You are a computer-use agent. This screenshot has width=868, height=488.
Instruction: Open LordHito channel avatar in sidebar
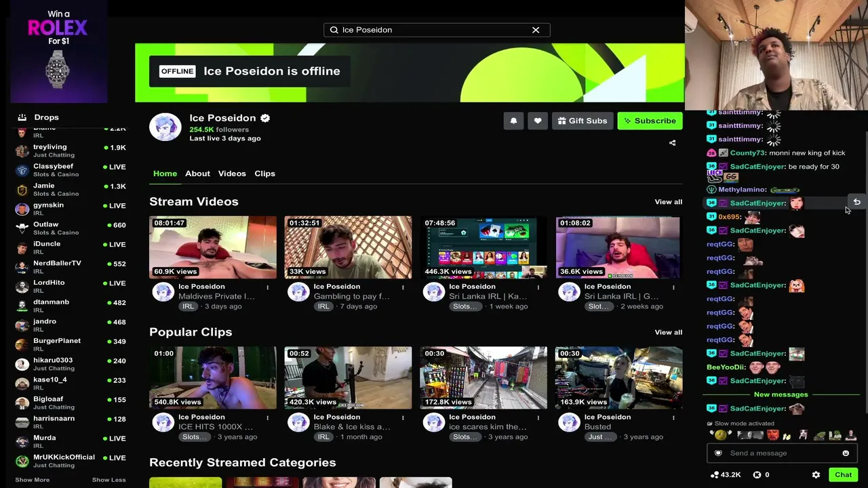[22, 287]
